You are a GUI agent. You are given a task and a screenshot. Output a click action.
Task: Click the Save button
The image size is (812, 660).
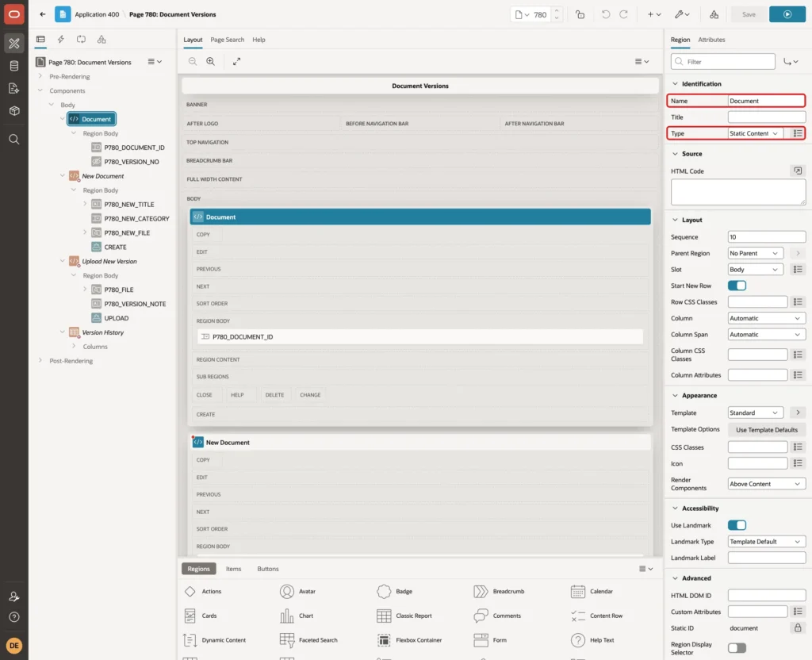pyautogui.click(x=749, y=14)
